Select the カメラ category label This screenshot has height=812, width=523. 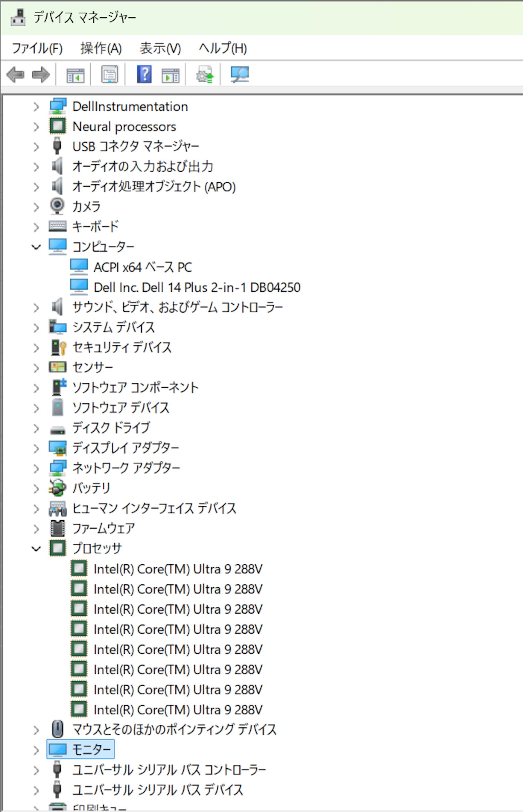click(x=86, y=207)
